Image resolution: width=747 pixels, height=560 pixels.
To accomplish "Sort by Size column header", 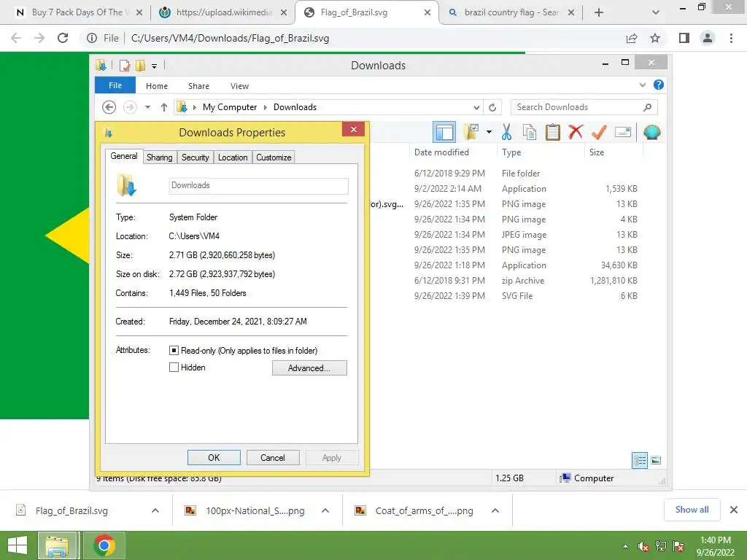I will coord(597,152).
